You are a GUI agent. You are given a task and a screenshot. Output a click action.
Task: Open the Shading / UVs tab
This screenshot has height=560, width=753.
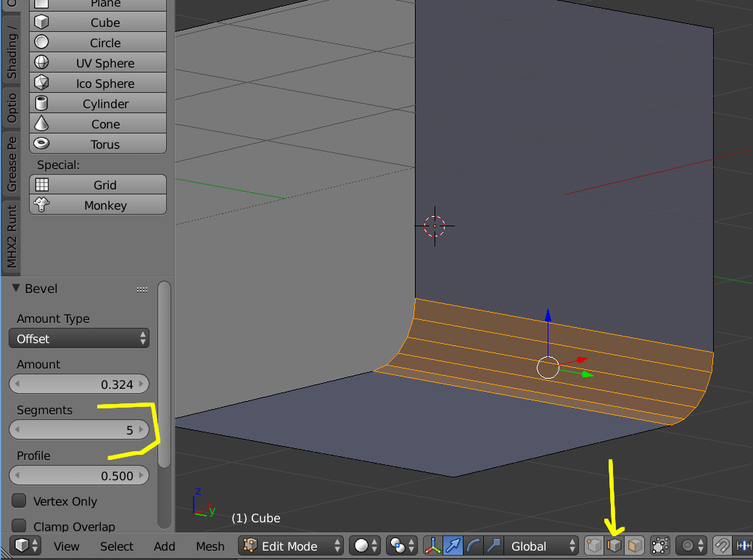pos(12,51)
